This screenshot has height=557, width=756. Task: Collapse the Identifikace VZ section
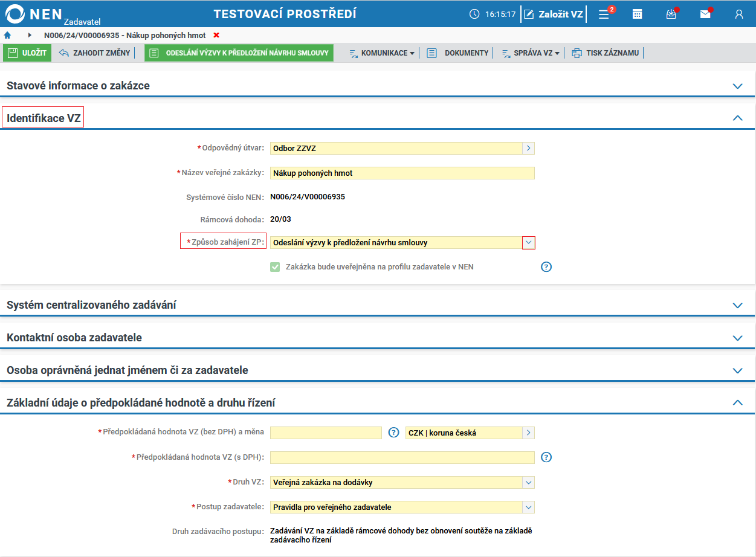pyautogui.click(x=737, y=118)
